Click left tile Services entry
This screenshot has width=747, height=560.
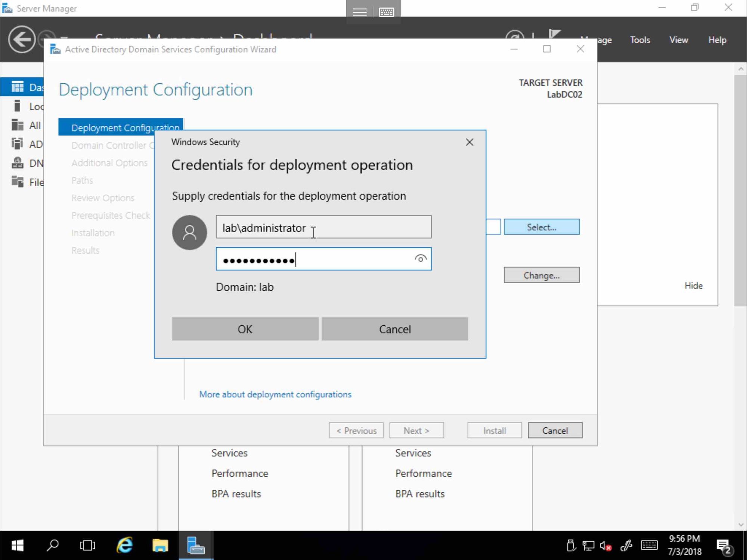click(229, 453)
